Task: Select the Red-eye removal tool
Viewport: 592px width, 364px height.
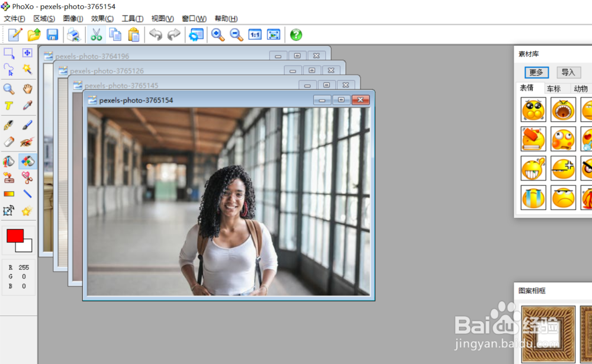Action: click(x=27, y=141)
